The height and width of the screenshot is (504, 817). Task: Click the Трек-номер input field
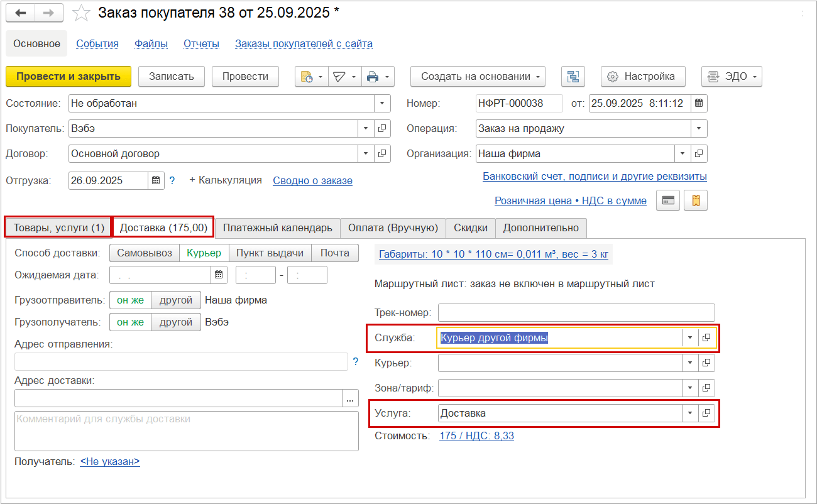pyautogui.click(x=576, y=312)
